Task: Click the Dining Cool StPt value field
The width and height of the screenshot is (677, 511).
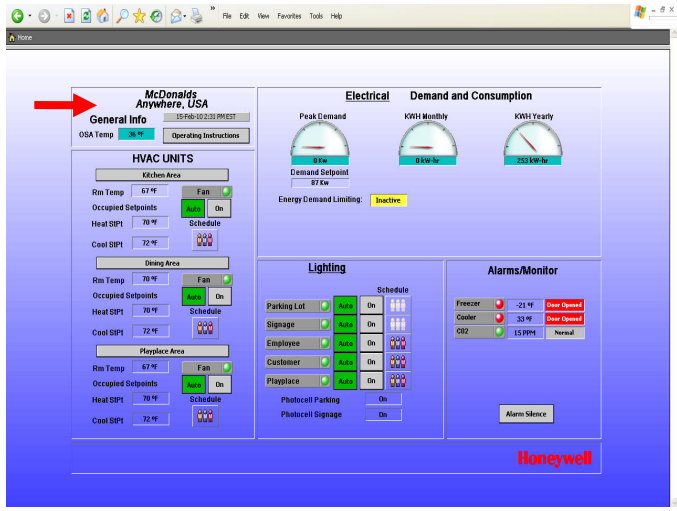Action: point(150,331)
